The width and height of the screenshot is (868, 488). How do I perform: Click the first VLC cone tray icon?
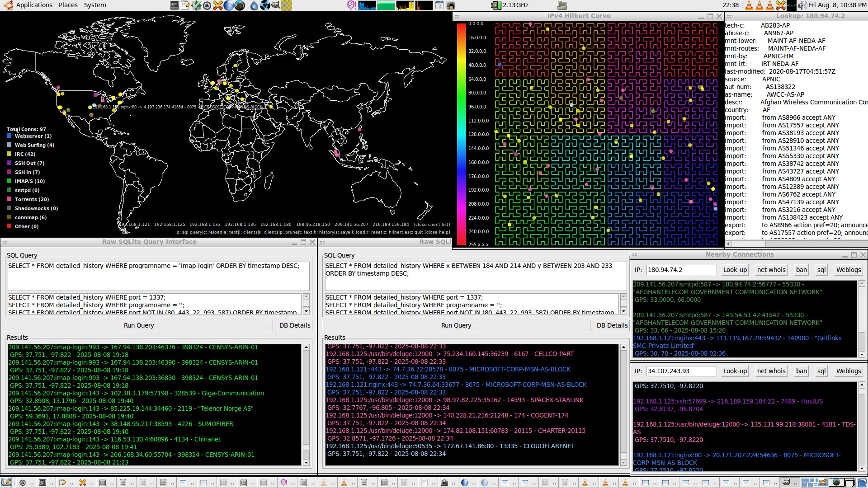pos(749,5)
